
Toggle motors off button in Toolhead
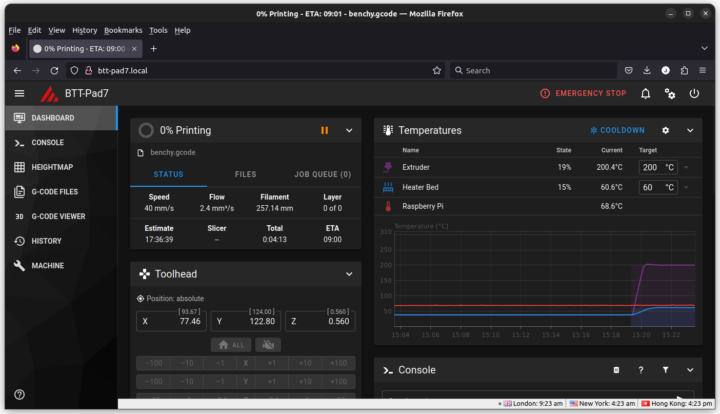pyautogui.click(x=268, y=345)
